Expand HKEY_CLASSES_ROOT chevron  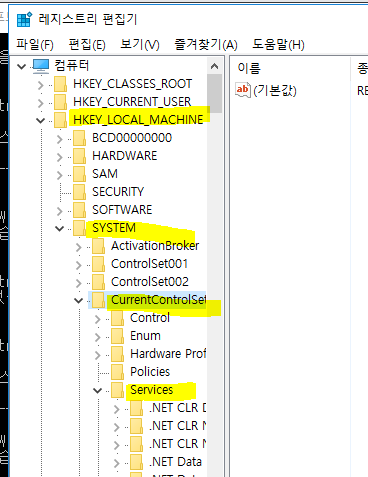(x=41, y=85)
